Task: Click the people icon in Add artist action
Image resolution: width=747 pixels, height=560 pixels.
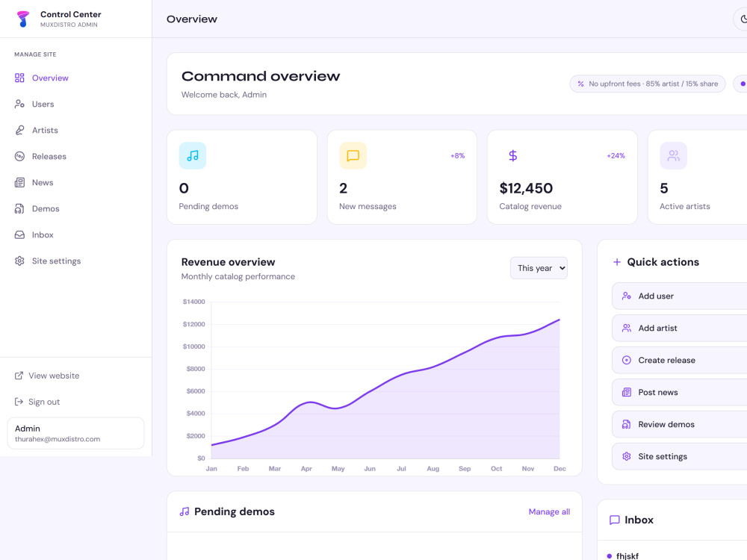Action: 627,328
